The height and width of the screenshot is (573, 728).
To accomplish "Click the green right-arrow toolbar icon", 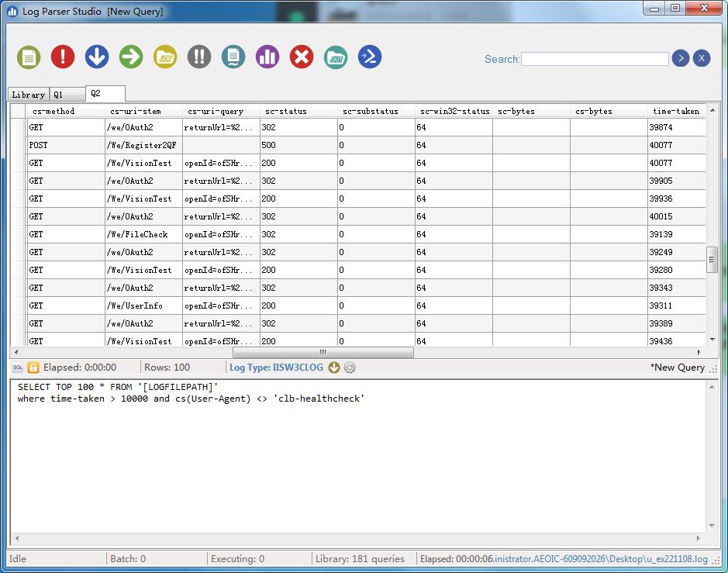I will (x=131, y=57).
